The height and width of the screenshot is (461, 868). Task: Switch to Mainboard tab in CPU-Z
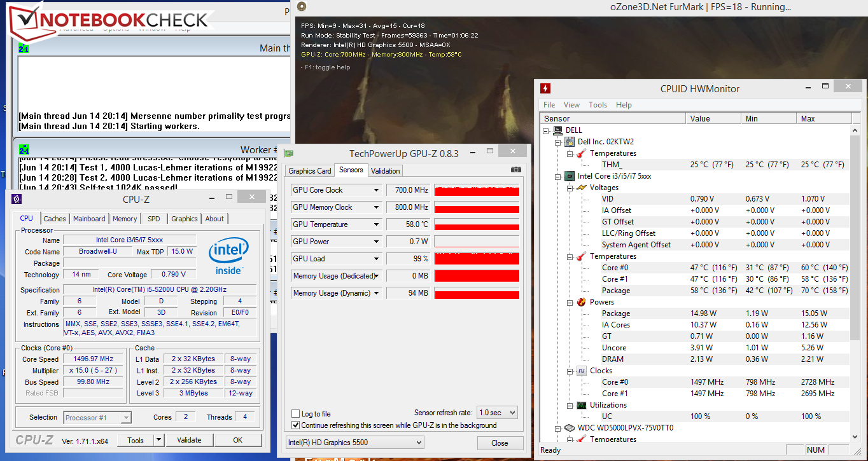point(89,219)
